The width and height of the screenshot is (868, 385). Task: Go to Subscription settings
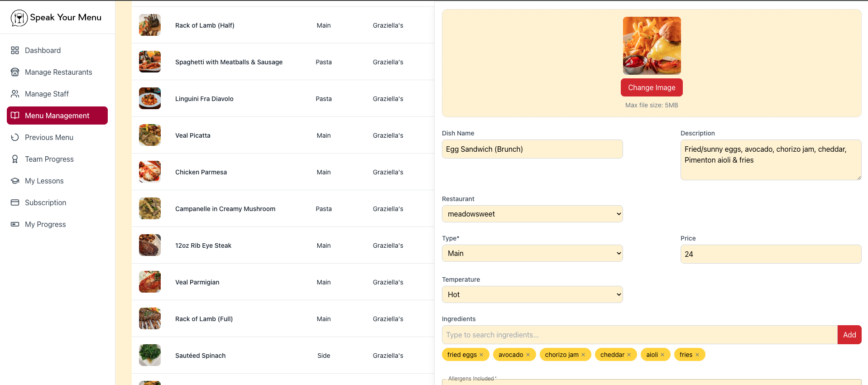(57, 202)
